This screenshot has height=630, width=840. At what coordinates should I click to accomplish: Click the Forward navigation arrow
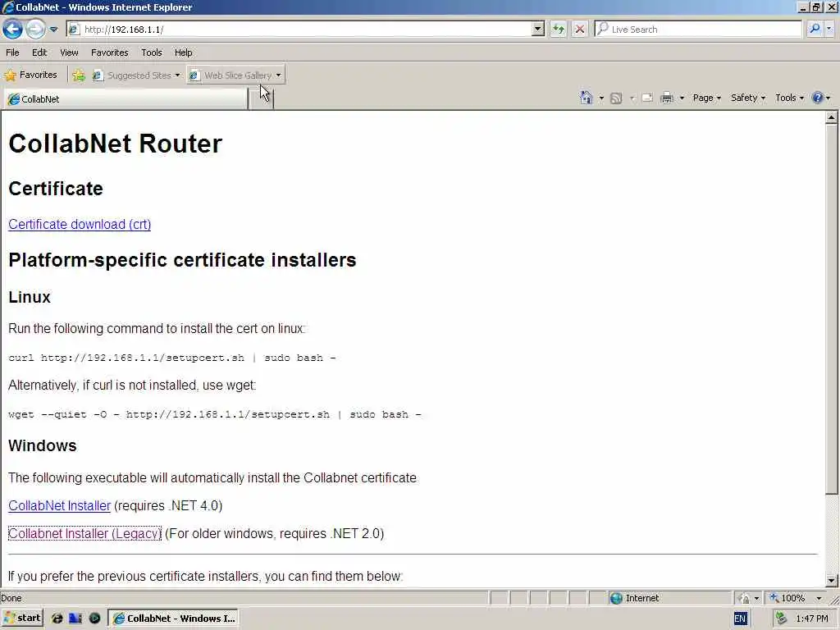[35, 29]
